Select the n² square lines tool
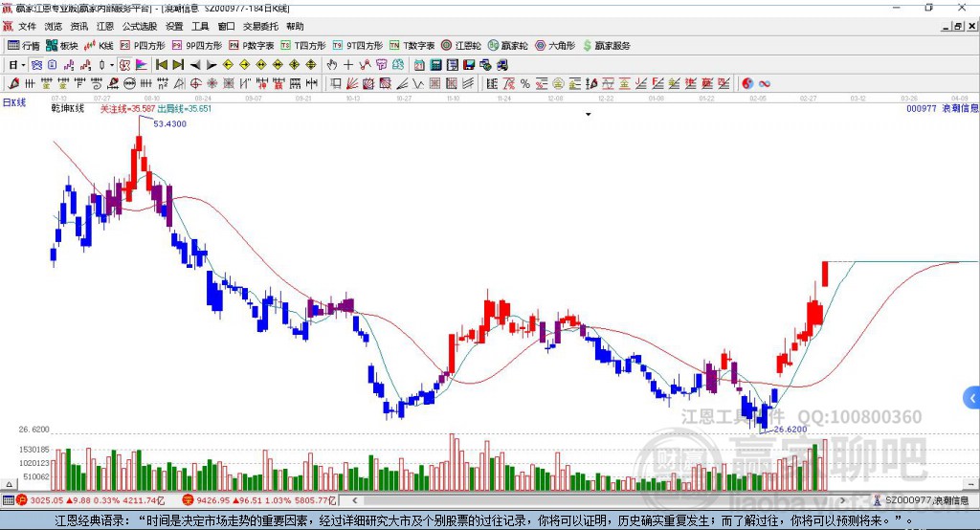 coord(163,83)
